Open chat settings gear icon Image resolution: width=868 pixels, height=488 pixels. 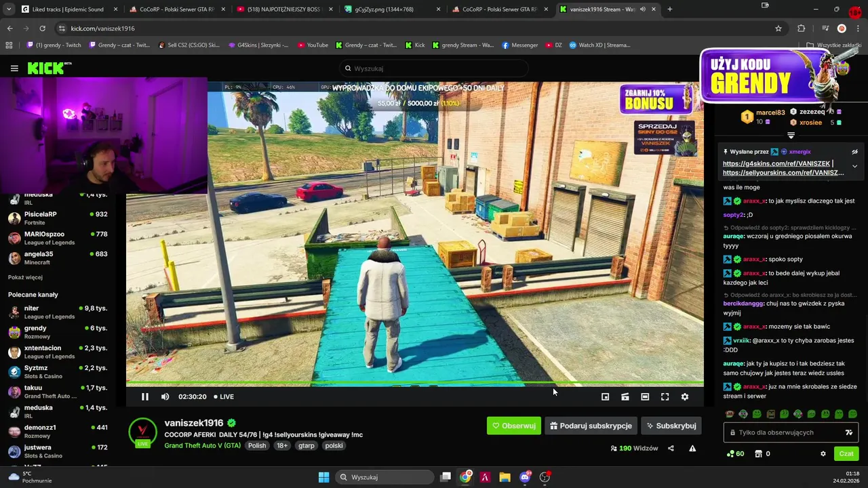click(x=823, y=454)
